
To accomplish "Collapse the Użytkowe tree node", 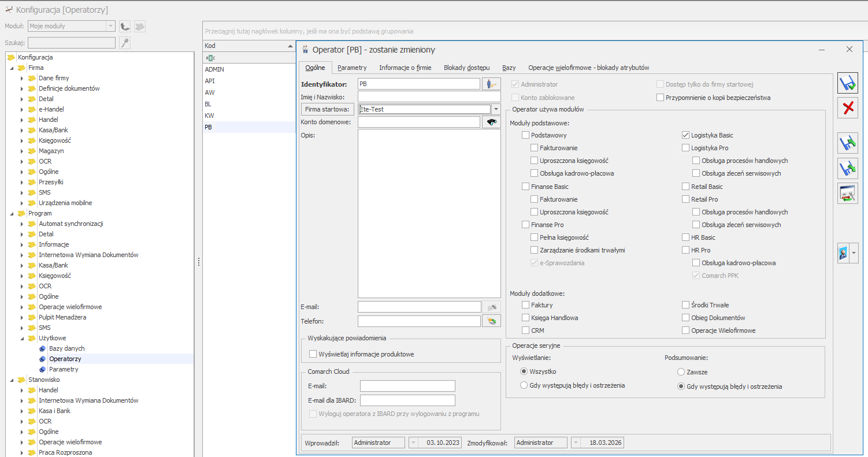I will click(22, 338).
